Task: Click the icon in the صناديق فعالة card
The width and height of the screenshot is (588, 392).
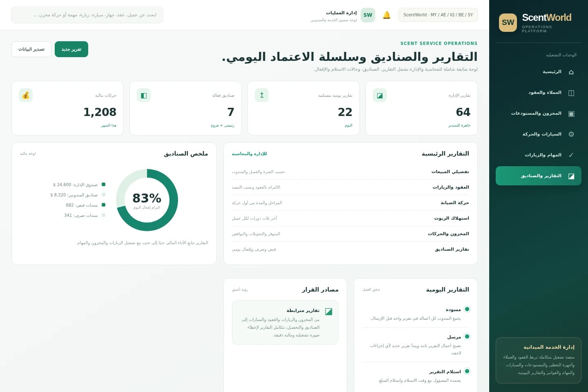Action: point(144,95)
